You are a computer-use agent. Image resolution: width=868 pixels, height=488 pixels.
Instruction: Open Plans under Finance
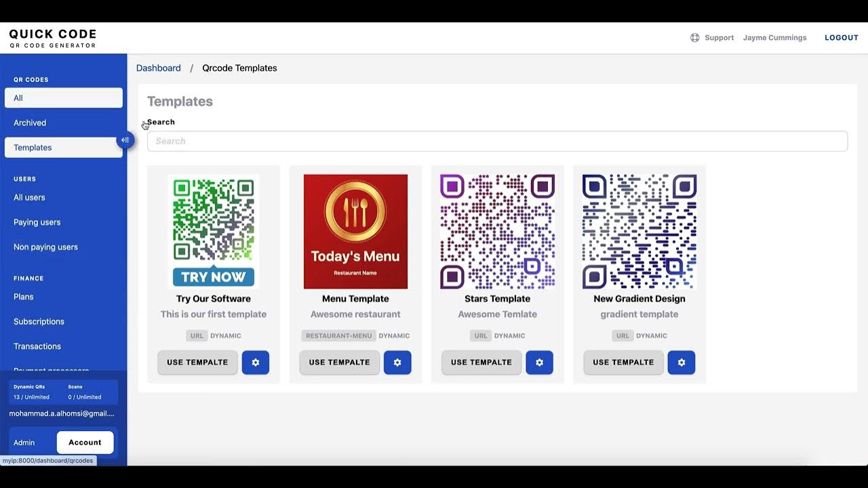coord(23,296)
